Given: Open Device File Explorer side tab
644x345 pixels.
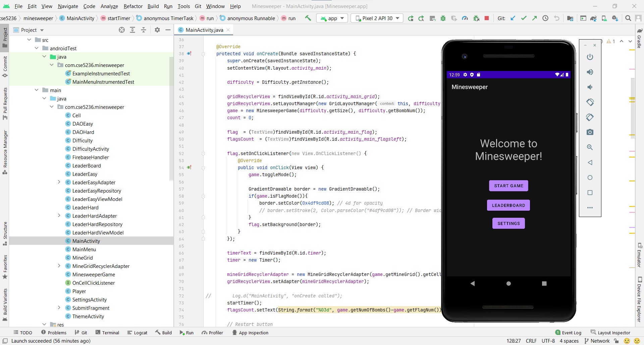Looking at the screenshot, I should (x=639, y=300).
